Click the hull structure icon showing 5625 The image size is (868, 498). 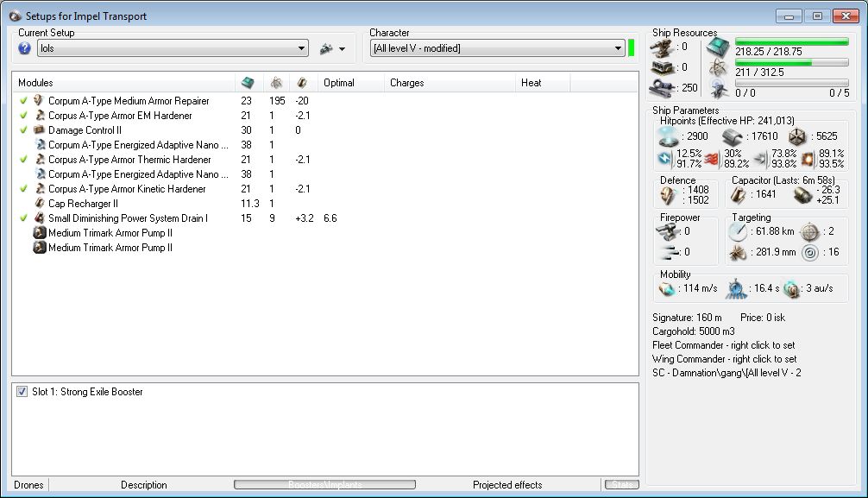[x=797, y=136]
